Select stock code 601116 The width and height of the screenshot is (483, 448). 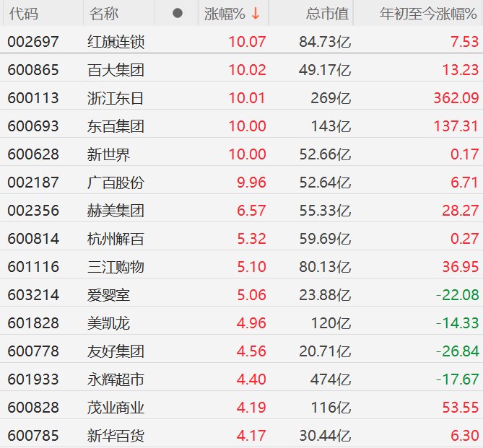[x=33, y=267]
